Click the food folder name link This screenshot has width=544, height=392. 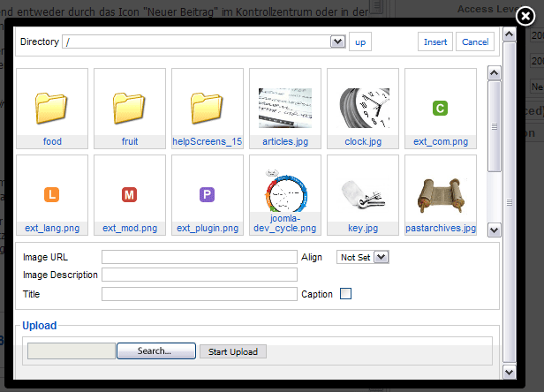click(x=52, y=141)
